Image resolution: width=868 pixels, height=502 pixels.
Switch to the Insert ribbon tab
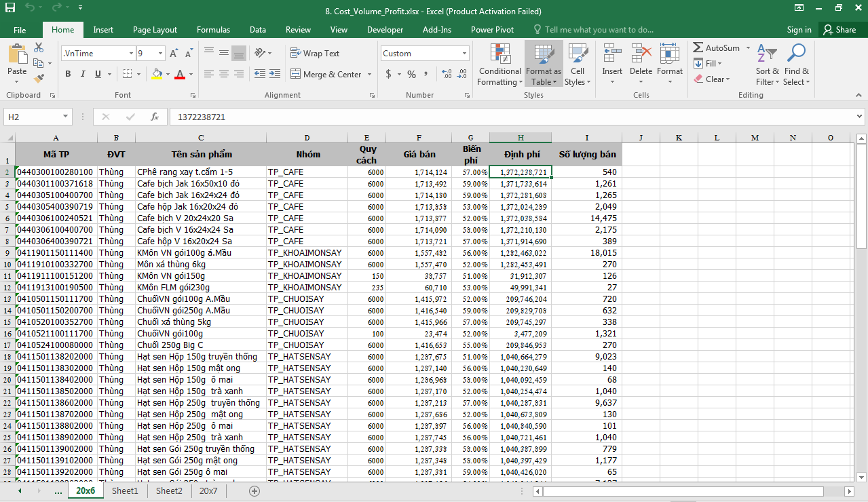[x=103, y=30]
